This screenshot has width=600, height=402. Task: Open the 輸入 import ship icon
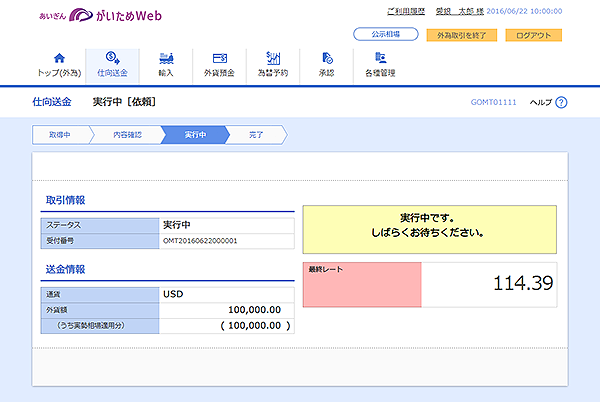coord(166,58)
